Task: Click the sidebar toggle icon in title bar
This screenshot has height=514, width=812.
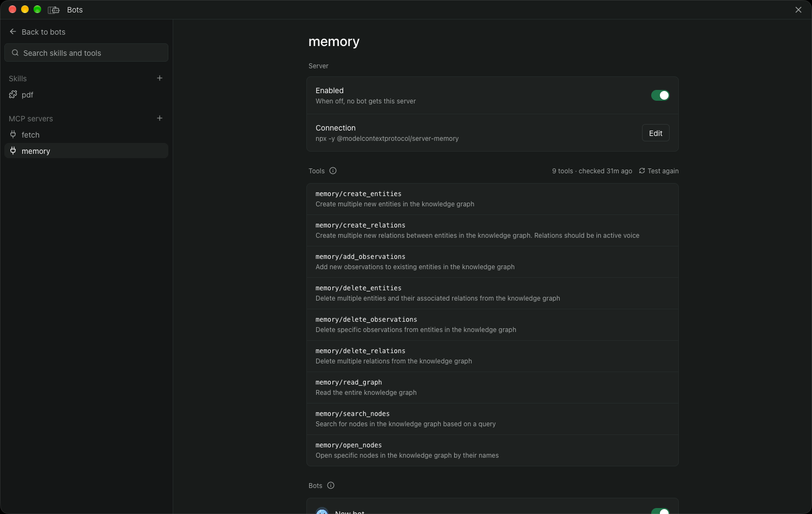Action: [x=54, y=10]
